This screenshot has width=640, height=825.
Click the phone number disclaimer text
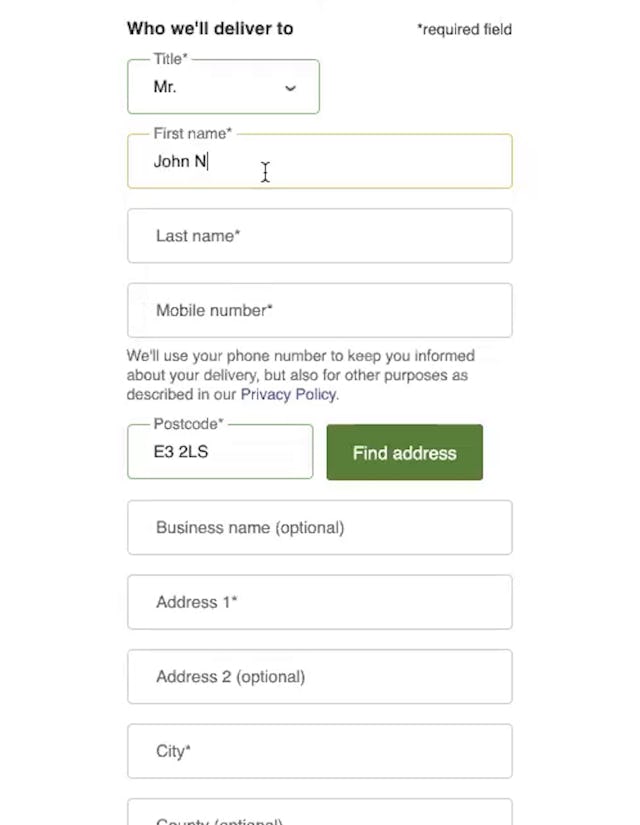300,375
